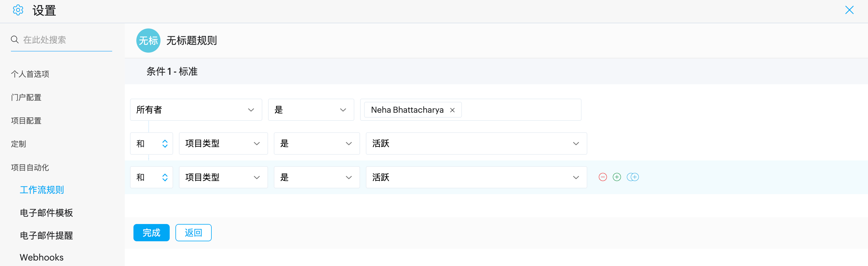Screen dimensions: 868x266
Task: Click the 完成 button
Action: pos(151,233)
